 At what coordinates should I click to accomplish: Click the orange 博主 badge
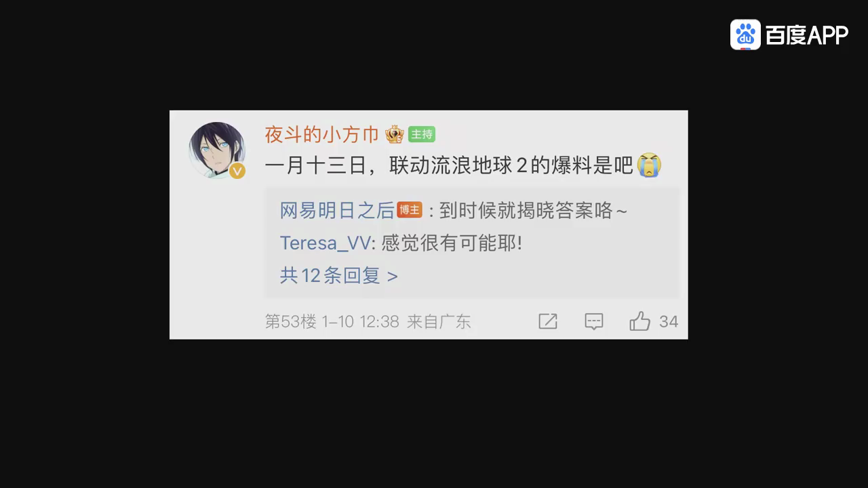pos(410,210)
